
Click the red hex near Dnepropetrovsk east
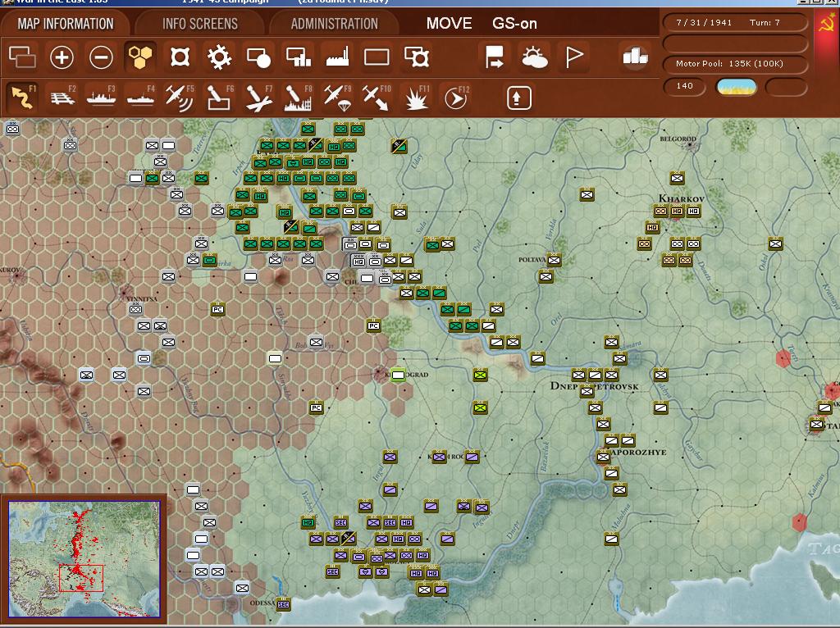783,358
